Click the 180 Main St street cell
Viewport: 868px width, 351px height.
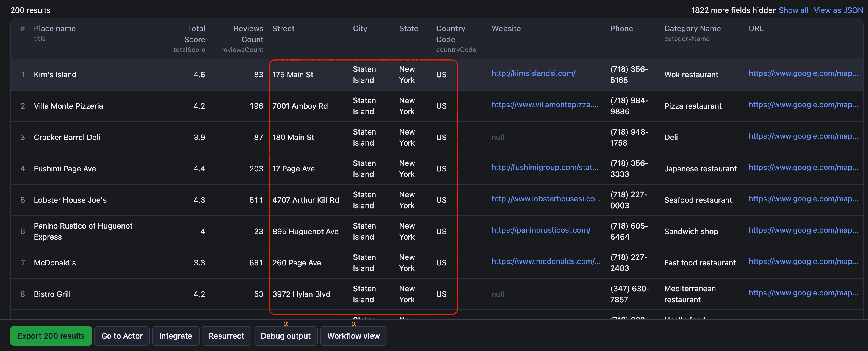coord(293,137)
